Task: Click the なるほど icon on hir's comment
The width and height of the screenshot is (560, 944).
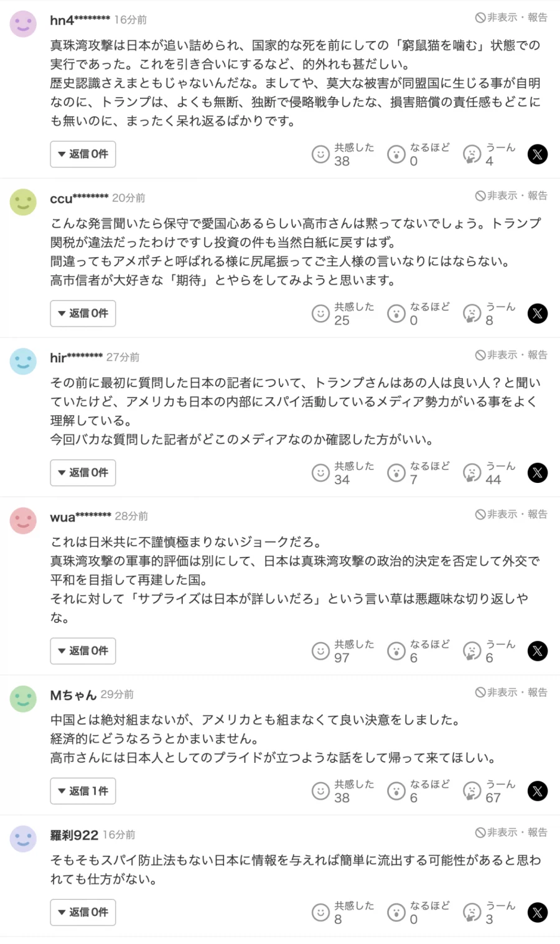Action: [396, 473]
